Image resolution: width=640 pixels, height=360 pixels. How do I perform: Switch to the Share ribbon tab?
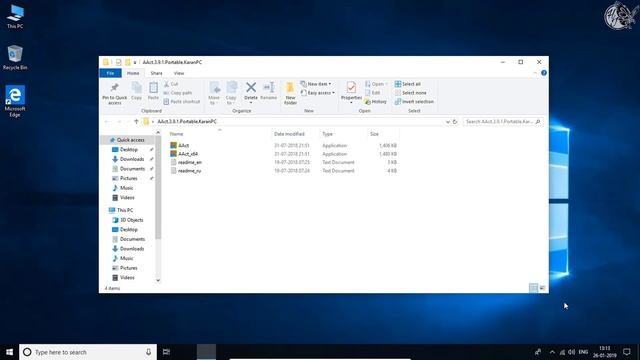coord(156,73)
